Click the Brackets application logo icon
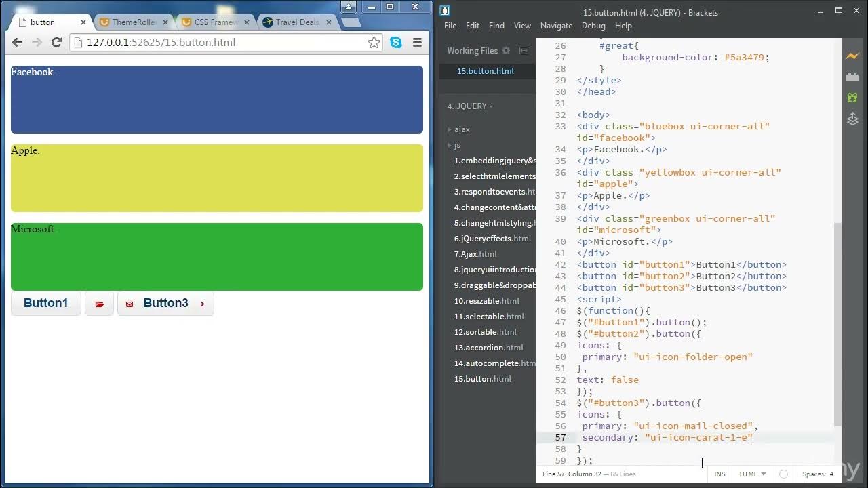 coord(444,10)
